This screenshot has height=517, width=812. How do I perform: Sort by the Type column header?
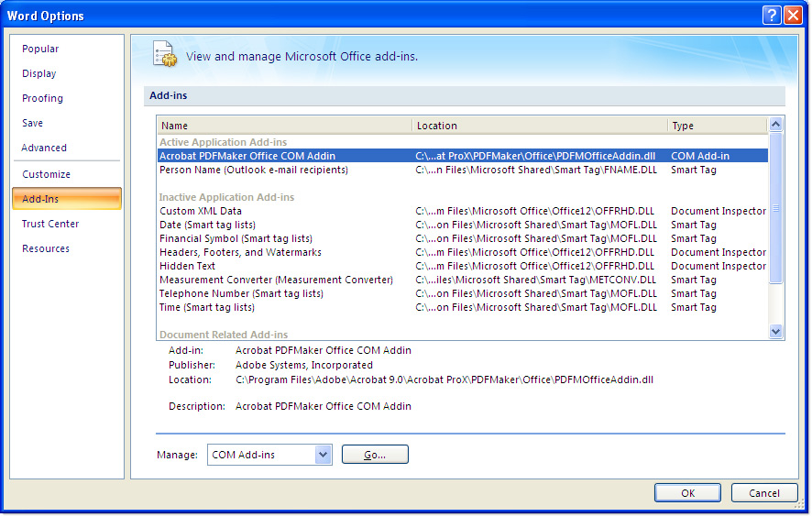tap(717, 126)
